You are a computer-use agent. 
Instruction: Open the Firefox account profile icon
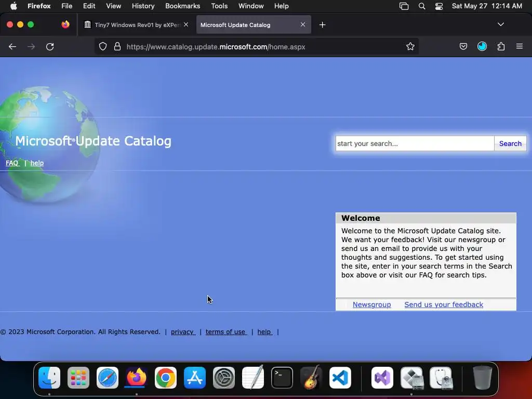pos(482,46)
